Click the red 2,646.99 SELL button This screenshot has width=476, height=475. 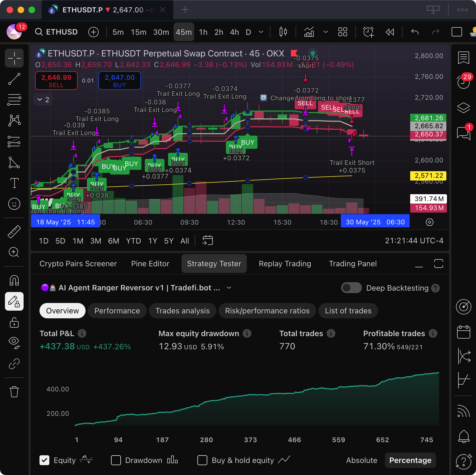(56, 81)
